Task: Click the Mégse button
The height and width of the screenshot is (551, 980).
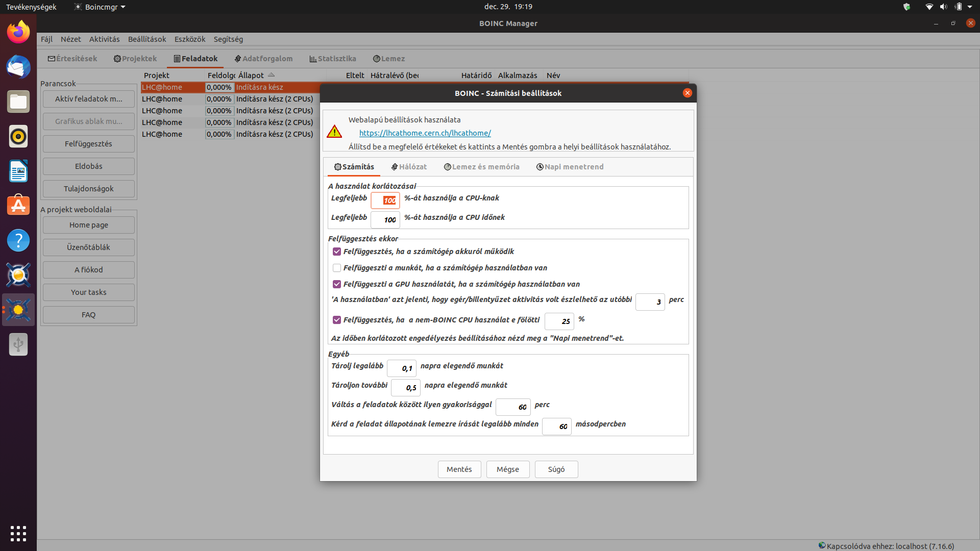Action: click(508, 469)
